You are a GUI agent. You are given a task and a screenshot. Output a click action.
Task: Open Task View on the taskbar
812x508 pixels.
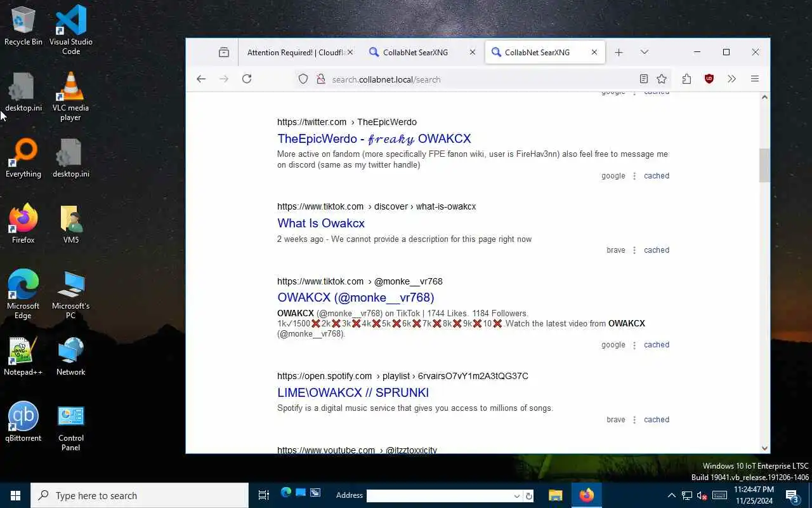click(x=264, y=495)
